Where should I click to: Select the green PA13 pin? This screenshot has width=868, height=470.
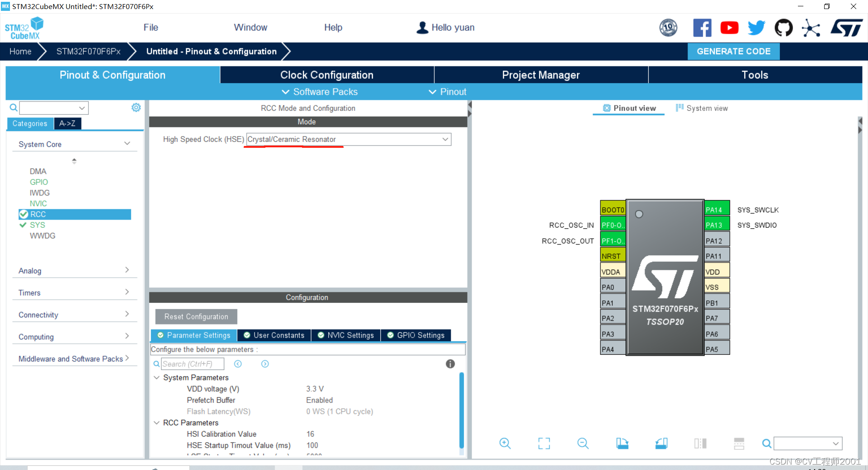click(x=717, y=225)
